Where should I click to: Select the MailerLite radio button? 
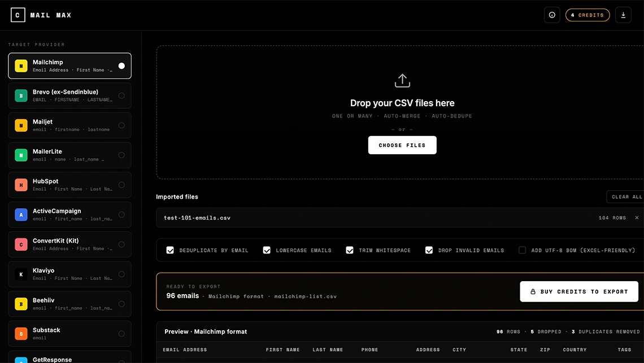point(121,155)
